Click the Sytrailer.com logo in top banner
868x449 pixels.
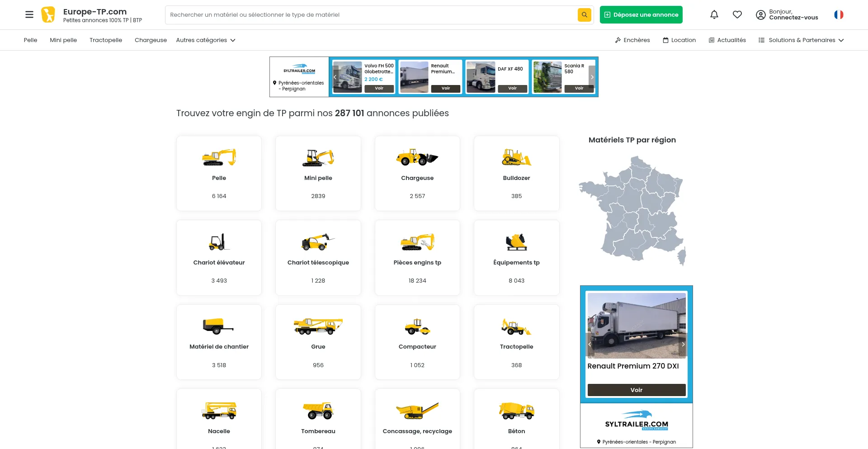coord(299,69)
